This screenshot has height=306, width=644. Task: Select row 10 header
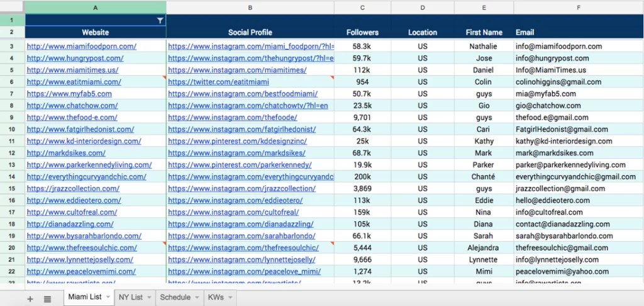(x=12, y=129)
